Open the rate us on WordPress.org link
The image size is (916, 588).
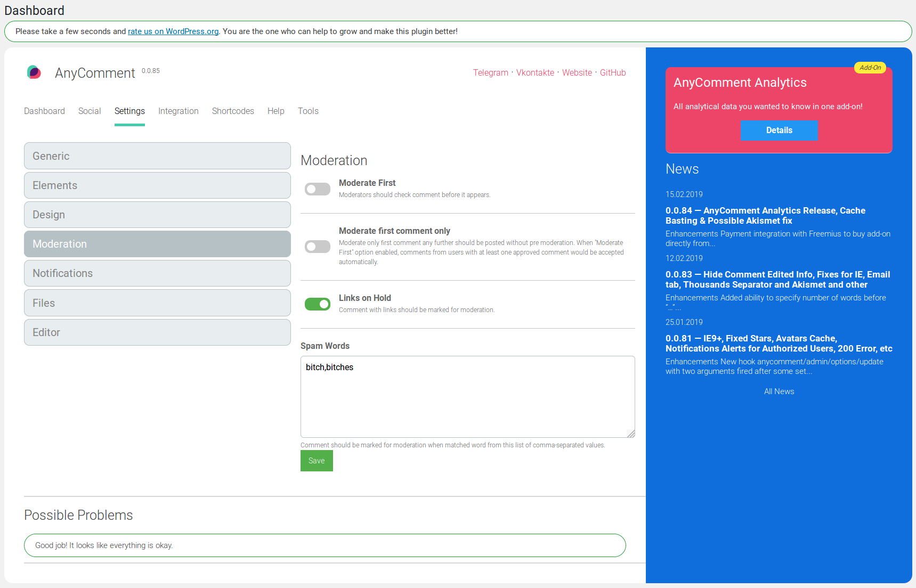tap(173, 31)
